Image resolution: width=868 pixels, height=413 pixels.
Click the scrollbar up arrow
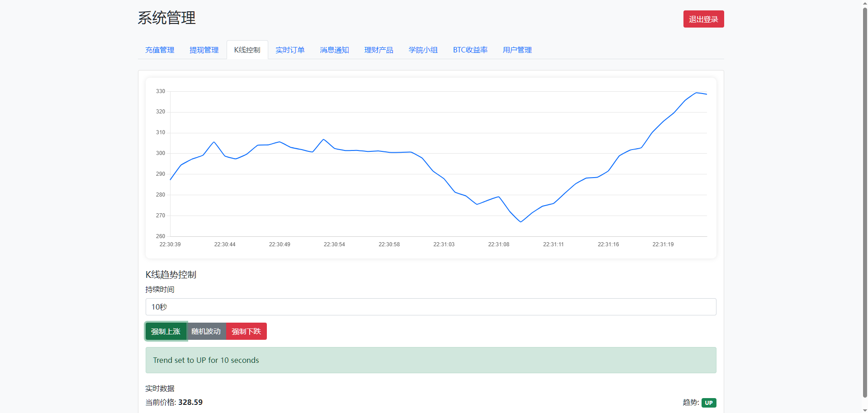pyautogui.click(x=865, y=3)
